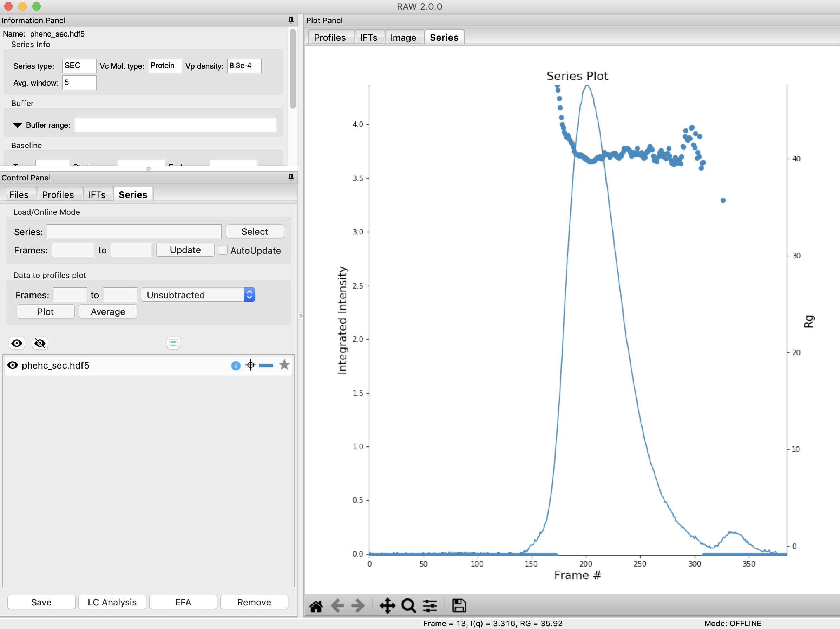The width and height of the screenshot is (840, 629).
Task: Click the blue line color swatch
Action: 266,365
